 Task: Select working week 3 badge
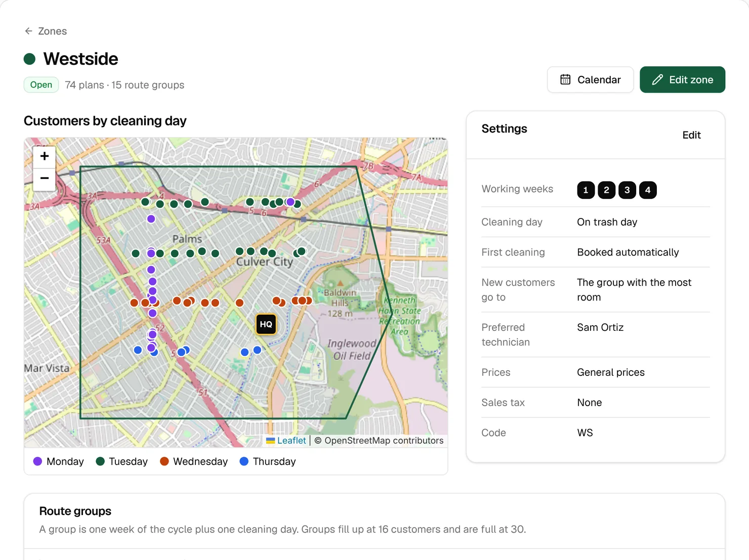[x=627, y=190]
